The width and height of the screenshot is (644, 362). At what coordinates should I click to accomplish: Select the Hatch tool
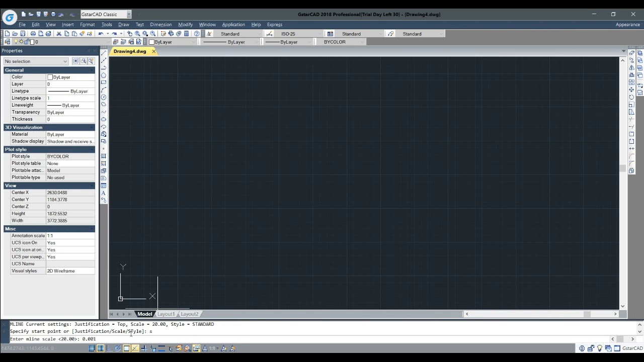pyautogui.click(x=104, y=156)
